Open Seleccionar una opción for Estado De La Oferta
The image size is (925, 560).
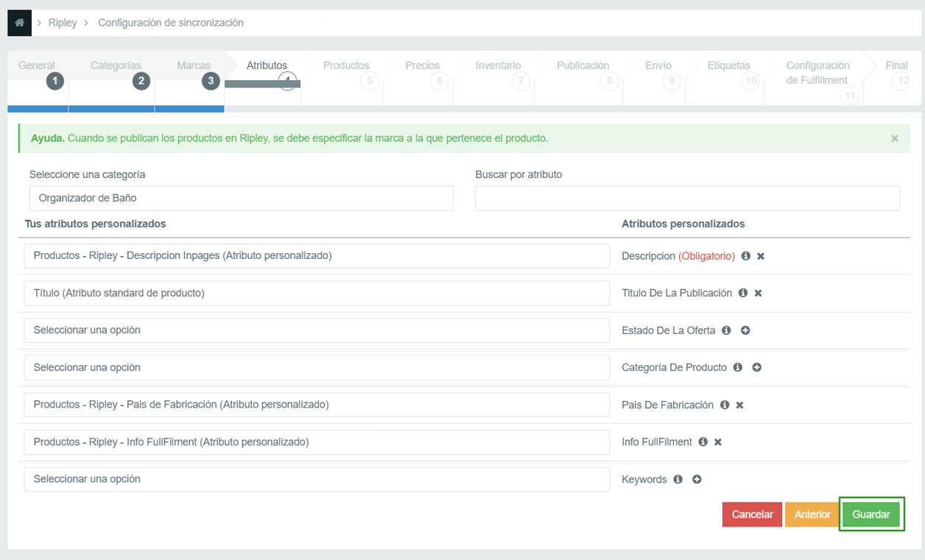click(x=317, y=330)
